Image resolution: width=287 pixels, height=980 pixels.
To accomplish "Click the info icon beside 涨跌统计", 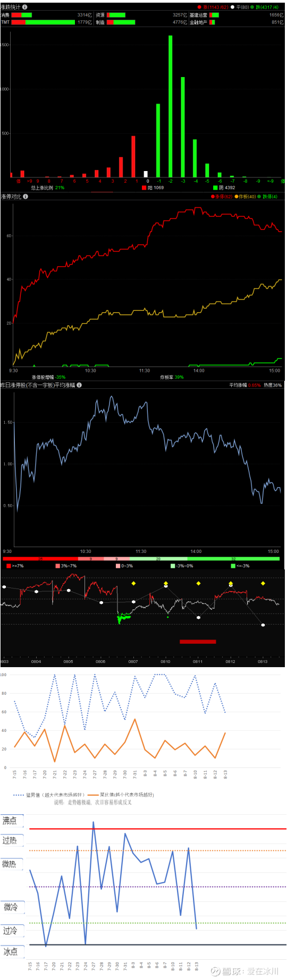I will point(24,7).
